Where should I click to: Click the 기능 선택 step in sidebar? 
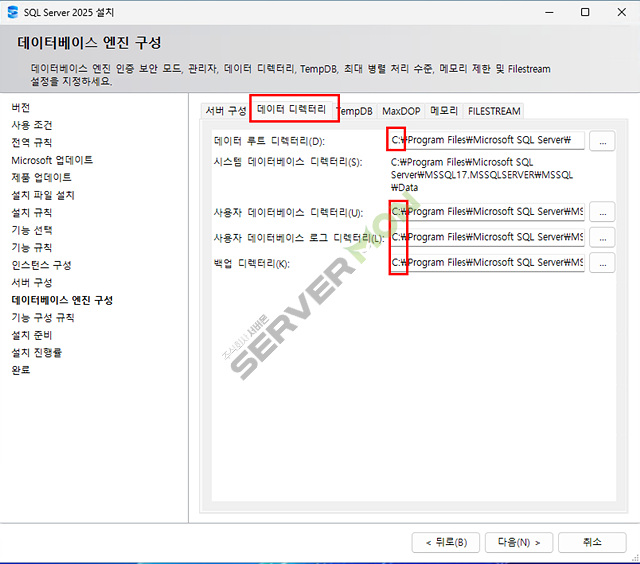[x=32, y=230]
